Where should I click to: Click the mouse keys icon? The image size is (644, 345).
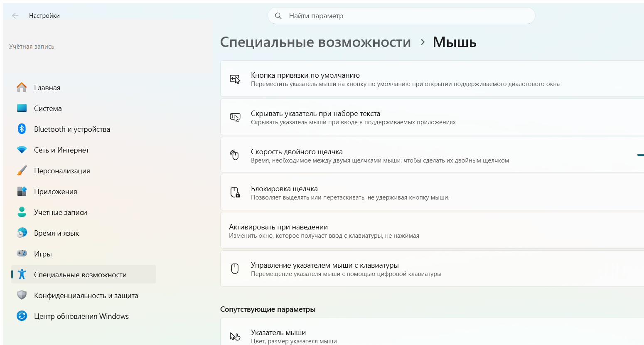pos(235,269)
